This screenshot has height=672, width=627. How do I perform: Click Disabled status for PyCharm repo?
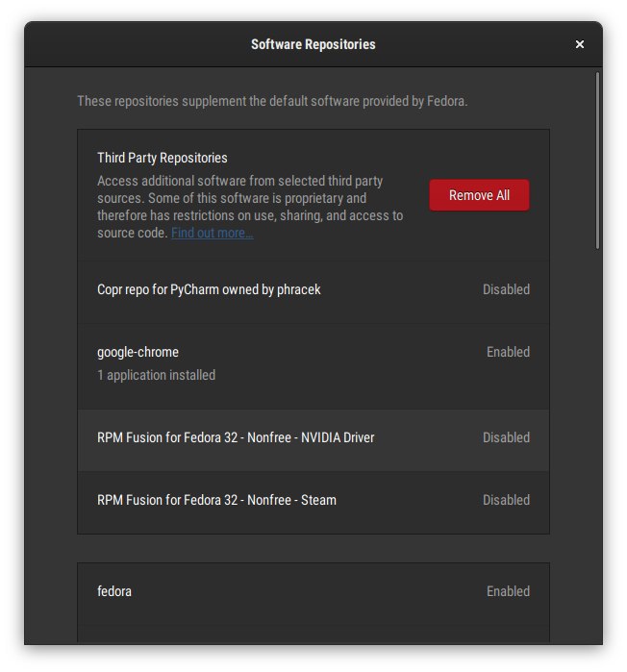point(506,289)
